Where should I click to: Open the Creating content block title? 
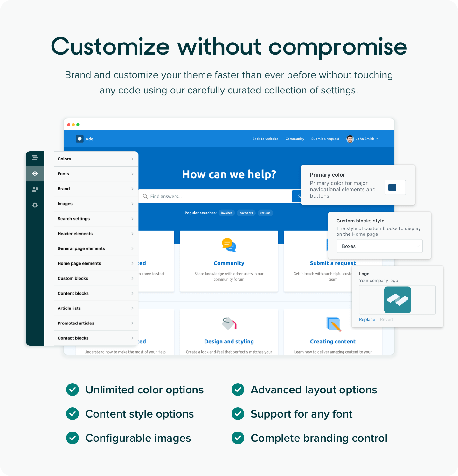[333, 342]
